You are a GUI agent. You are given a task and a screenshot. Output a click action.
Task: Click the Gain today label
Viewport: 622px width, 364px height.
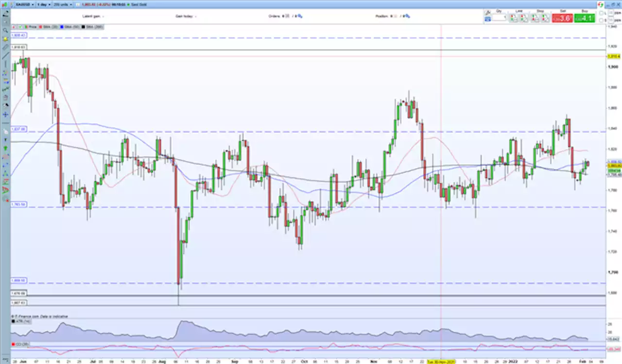(184, 16)
